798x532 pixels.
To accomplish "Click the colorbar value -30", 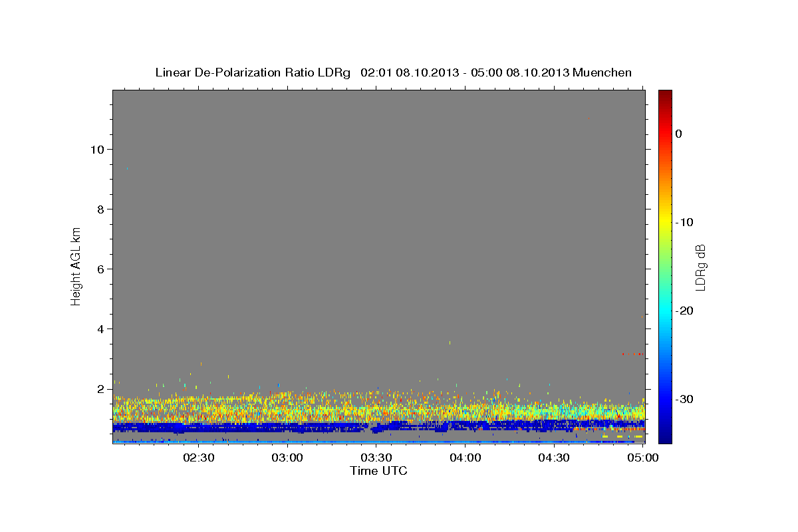I will pyautogui.click(x=685, y=399).
